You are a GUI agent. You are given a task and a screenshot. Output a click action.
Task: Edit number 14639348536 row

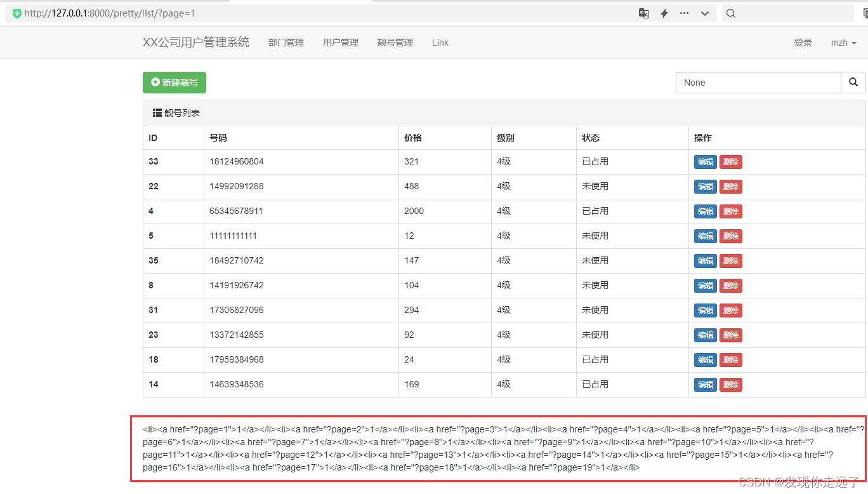(706, 385)
